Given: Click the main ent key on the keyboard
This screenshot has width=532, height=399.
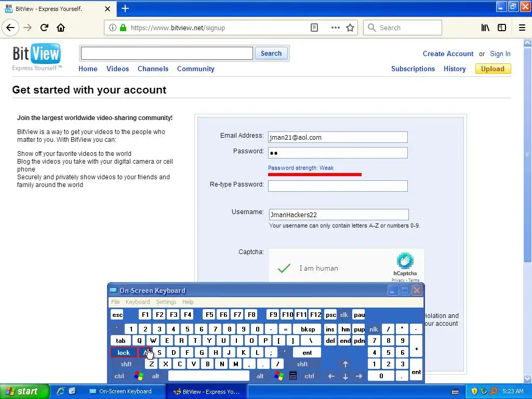Looking at the screenshot, I should click(x=307, y=353).
